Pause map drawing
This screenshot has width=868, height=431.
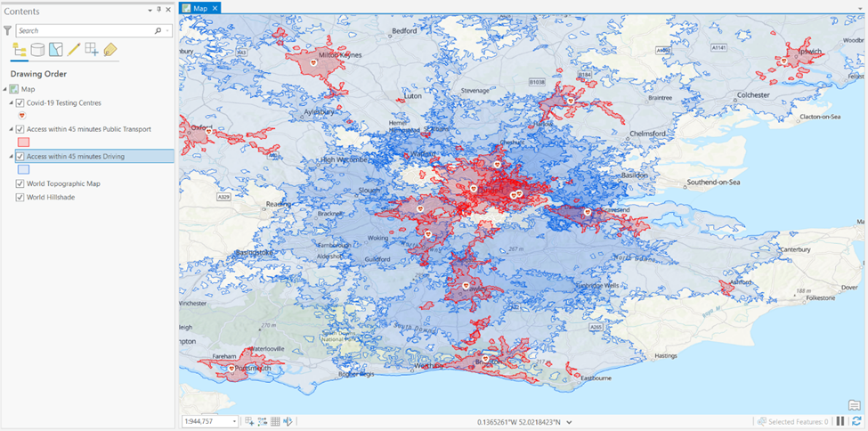[x=840, y=421]
